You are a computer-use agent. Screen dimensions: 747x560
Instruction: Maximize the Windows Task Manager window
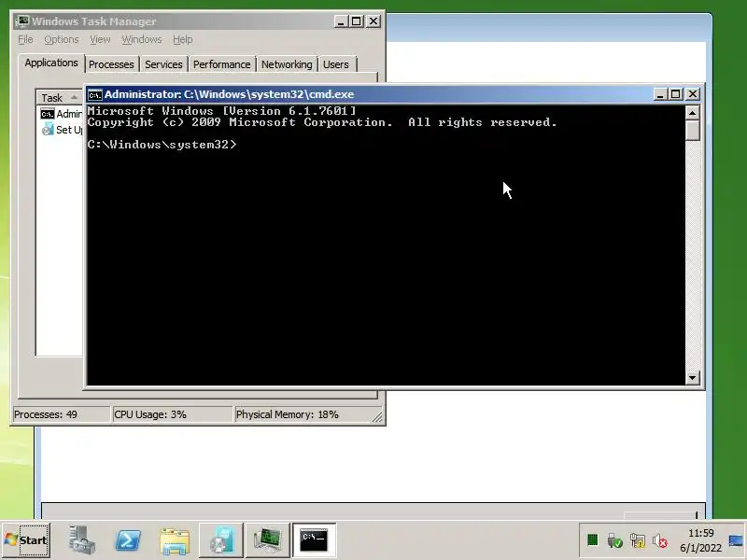(357, 21)
